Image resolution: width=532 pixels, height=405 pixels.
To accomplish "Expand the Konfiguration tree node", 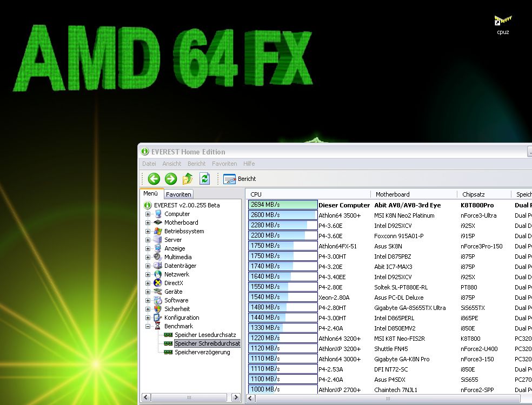I will 148,318.
